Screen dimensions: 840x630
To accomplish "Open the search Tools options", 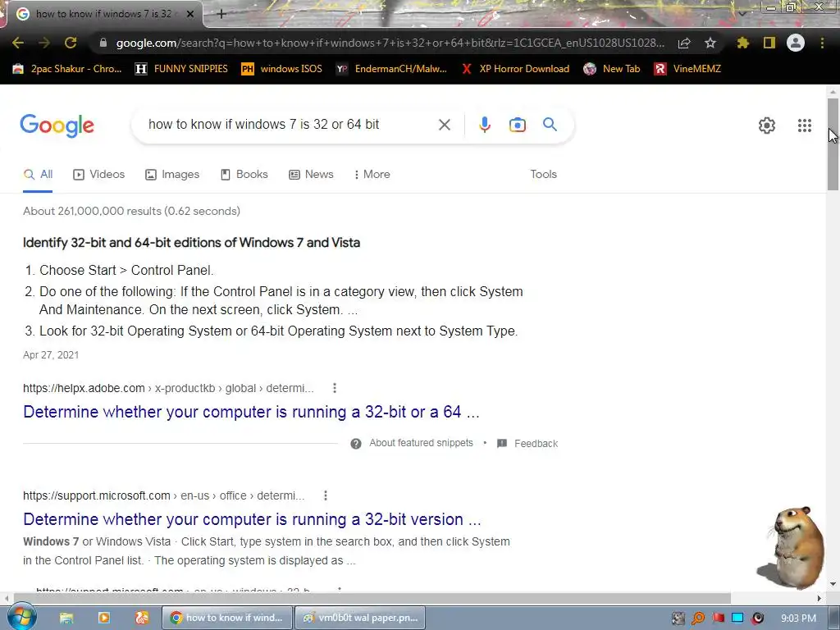I will point(543,175).
